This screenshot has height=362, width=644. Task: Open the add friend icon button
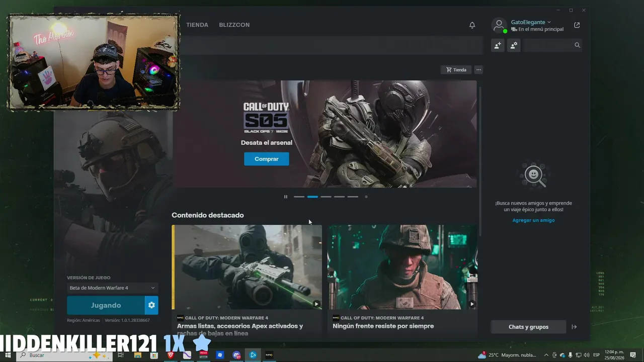(498, 45)
